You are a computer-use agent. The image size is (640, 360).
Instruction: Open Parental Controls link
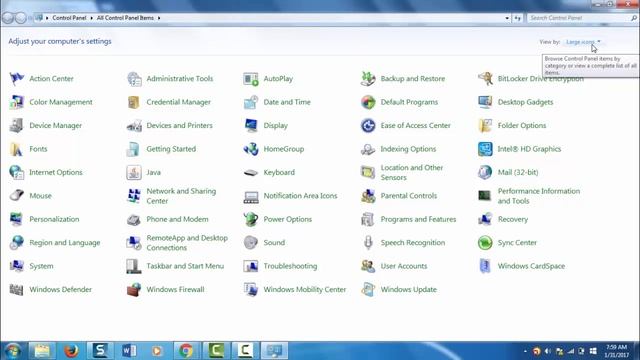(409, 196)
